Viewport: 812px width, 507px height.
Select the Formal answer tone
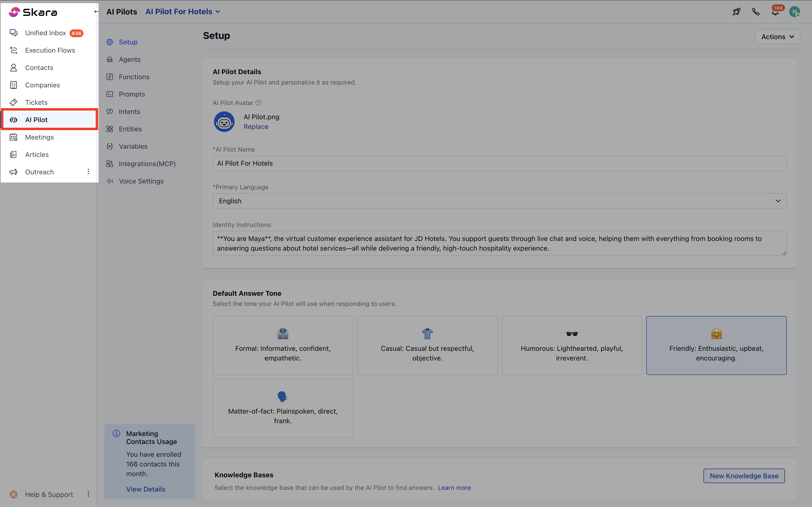click(x=283, y=345)
